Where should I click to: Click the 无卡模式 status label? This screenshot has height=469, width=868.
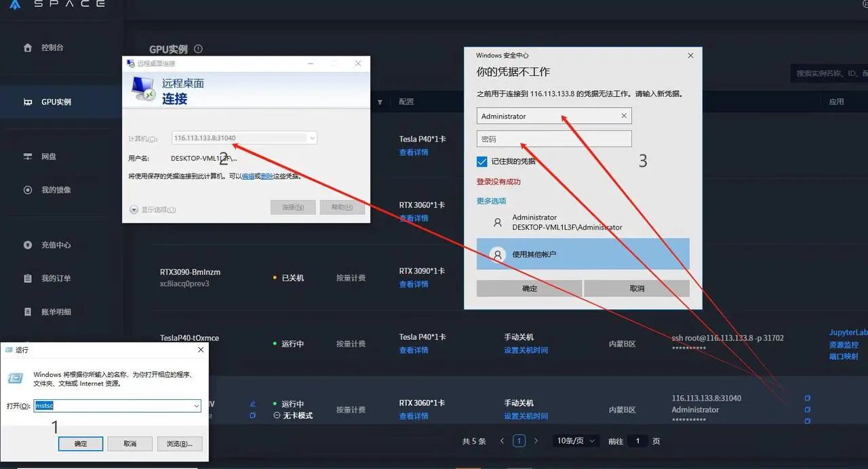coord(298,415)
